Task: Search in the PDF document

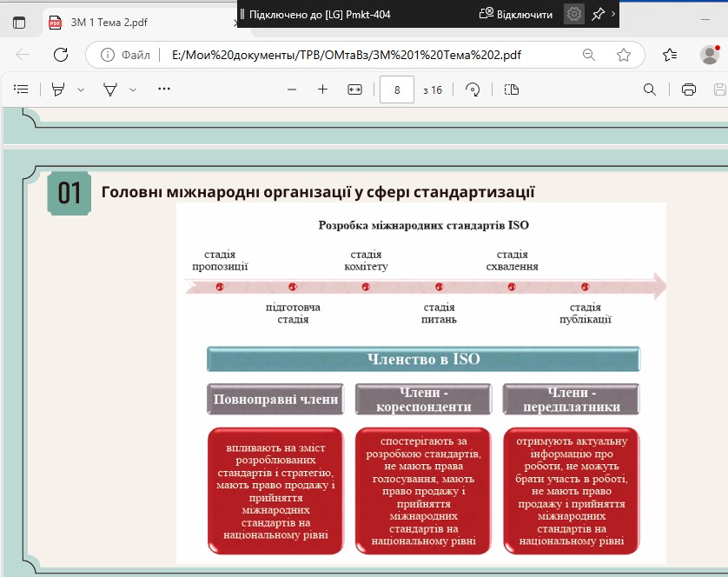Action: pos(650,90)
